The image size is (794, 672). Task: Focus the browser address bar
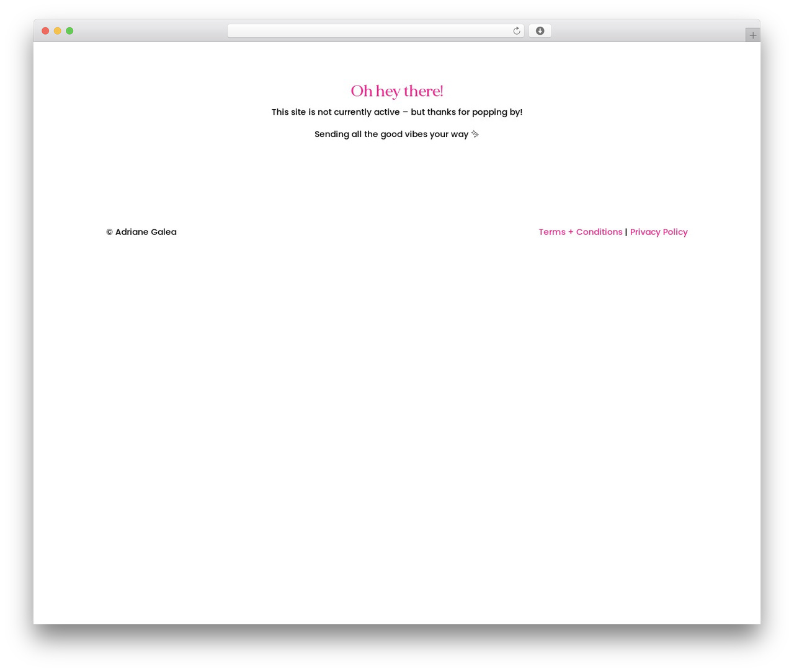click(375, 31)
